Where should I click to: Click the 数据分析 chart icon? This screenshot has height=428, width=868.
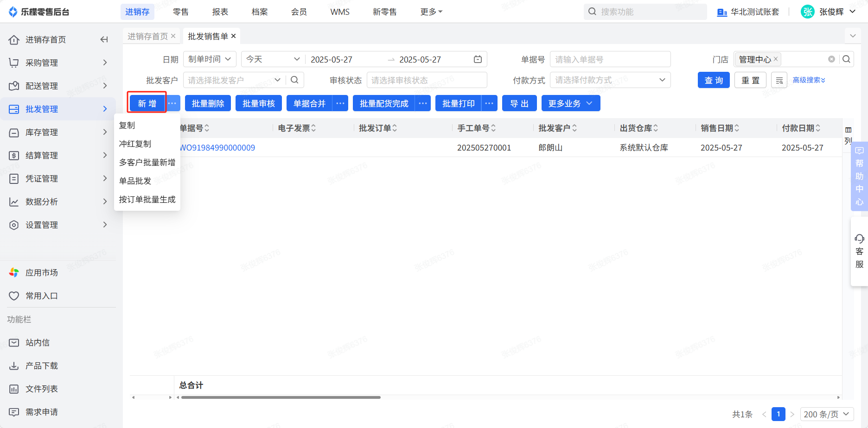click(x=14, y=202)
